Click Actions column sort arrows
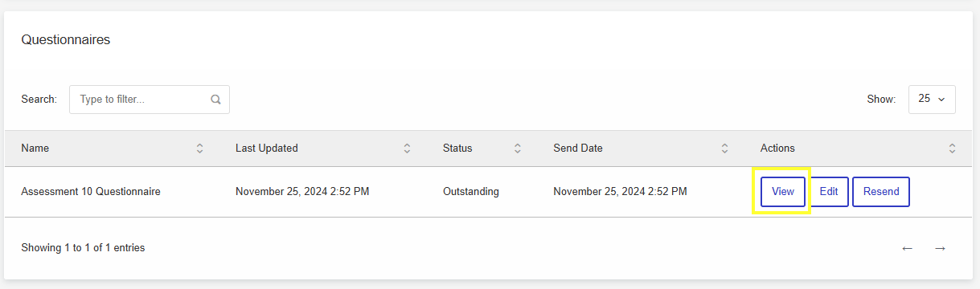980x289 pixels. tap(952, 149)
